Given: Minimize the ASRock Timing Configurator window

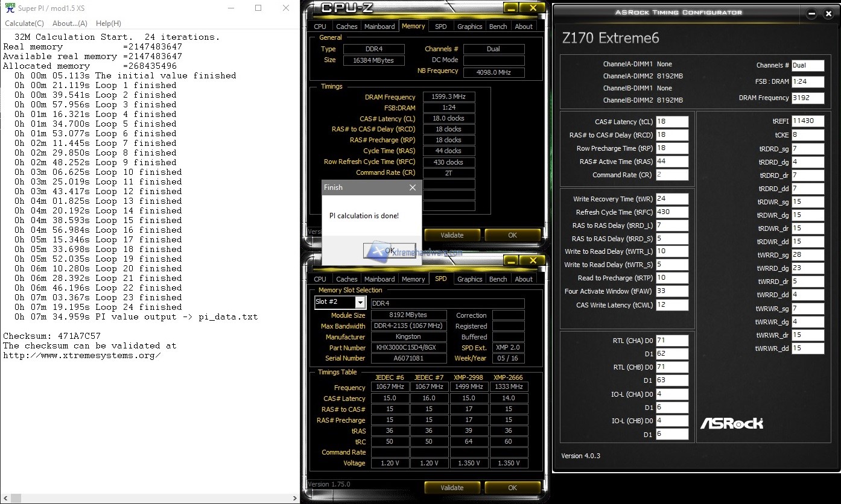Looking at the screenshot, I should click(x=811, y=13).
